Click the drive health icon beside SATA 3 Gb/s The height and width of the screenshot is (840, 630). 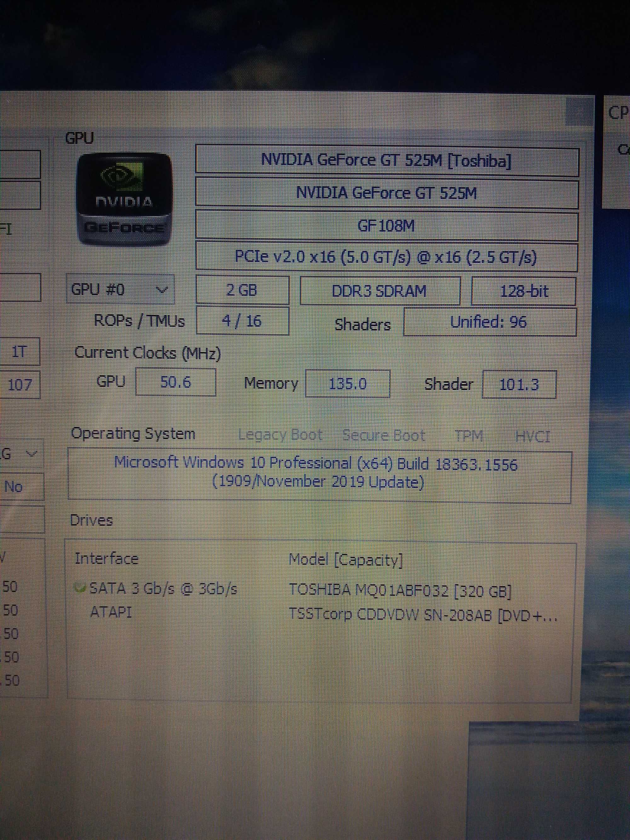[80, 589]
